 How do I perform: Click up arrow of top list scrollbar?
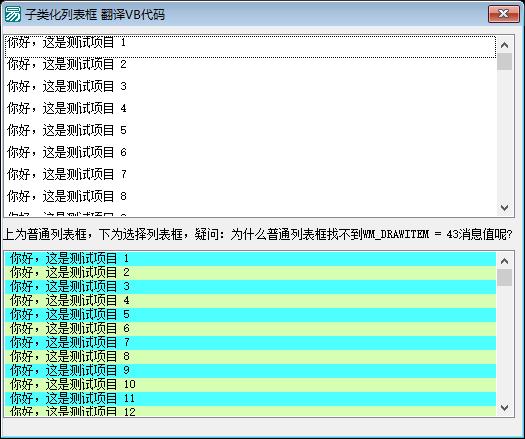(504, 45)
